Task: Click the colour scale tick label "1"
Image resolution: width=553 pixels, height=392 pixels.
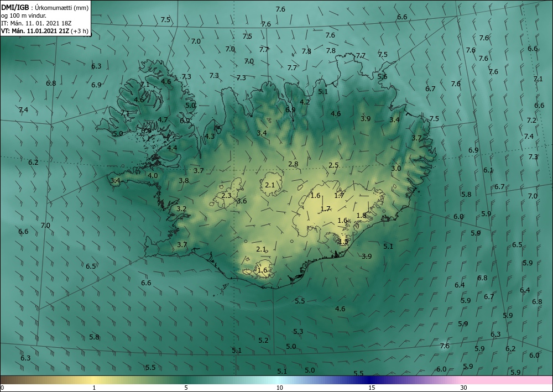Action: [94, 388]
